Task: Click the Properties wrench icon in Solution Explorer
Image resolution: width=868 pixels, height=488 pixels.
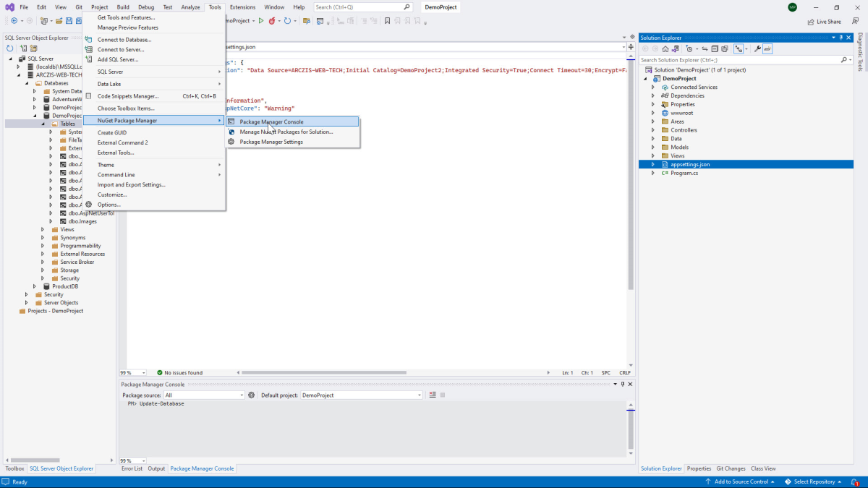Action: coord(757,49)
